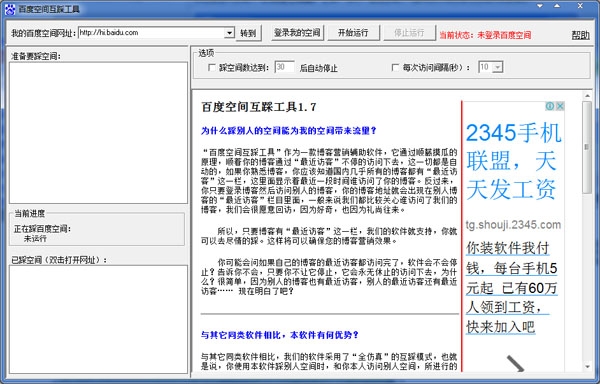Image resolution: width=600 pixels, height=384 pixels.
Task: Click the ad info icon in the banner
Action: pos(550,106)
